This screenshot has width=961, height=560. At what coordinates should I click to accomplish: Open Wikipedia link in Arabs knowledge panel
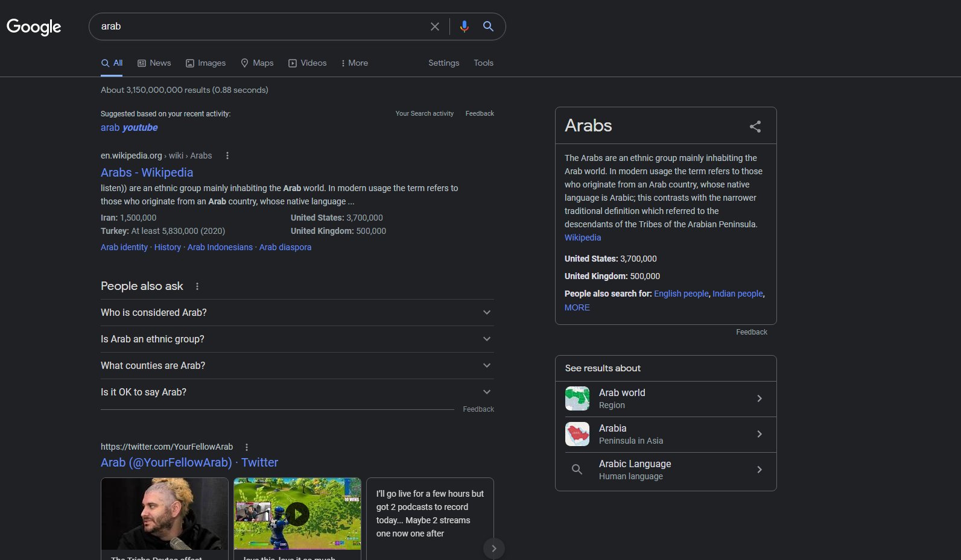583,238
